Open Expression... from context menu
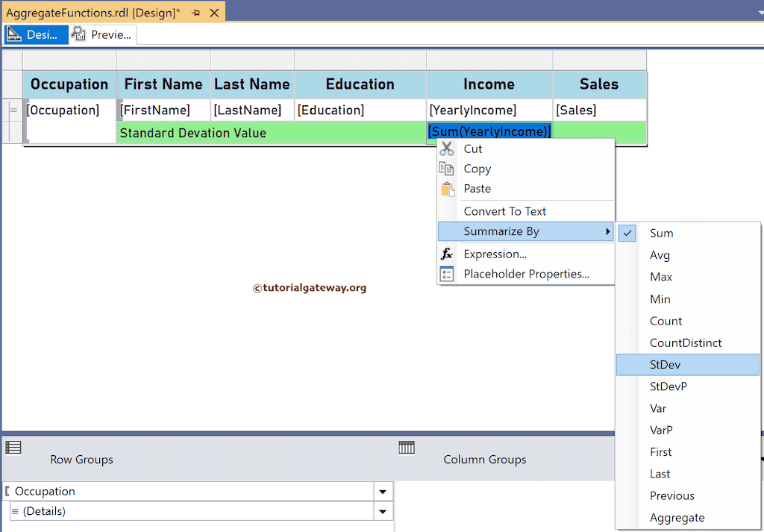The width and height of the screenshot is (764, 532). (x=526, y=254)
